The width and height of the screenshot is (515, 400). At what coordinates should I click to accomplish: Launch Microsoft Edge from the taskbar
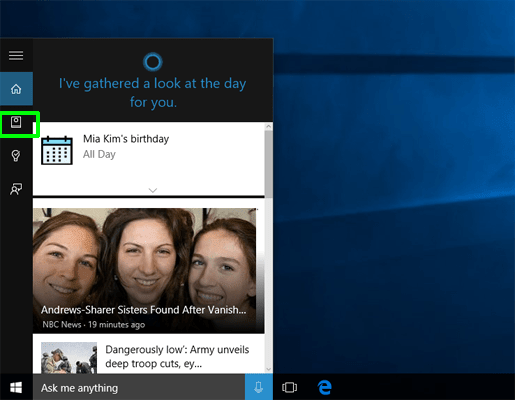(x=324, y=387)
